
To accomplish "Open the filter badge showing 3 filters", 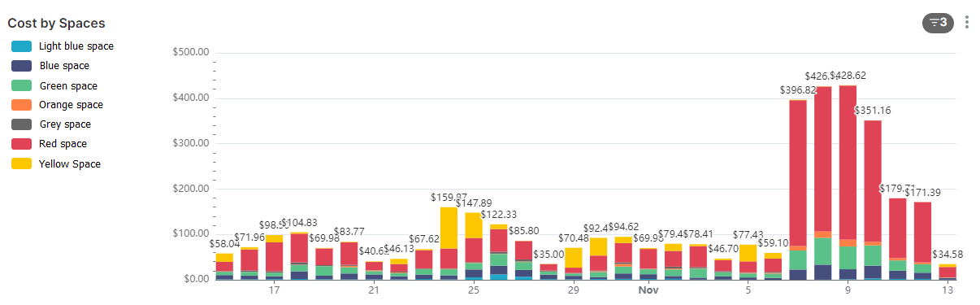I will tap(938, 23).
